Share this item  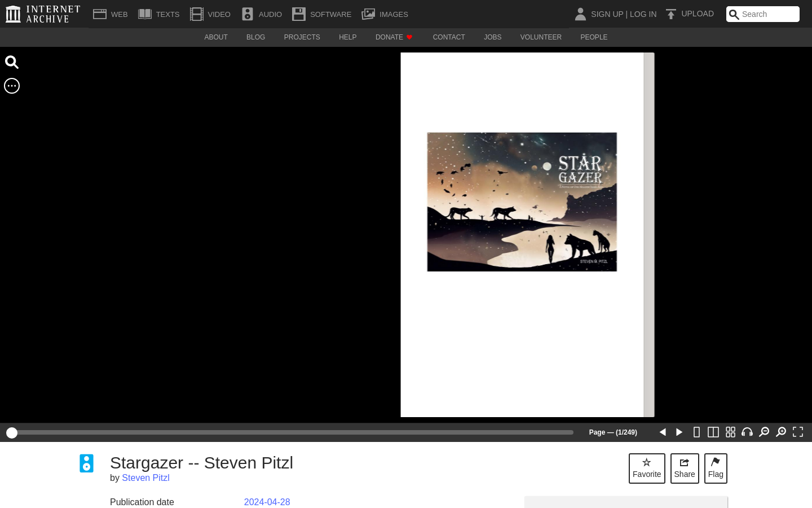pos(685,468)
